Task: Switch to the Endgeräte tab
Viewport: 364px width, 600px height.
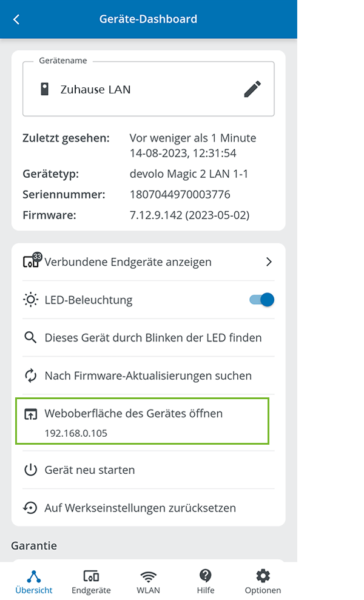Action: (91, 581)
